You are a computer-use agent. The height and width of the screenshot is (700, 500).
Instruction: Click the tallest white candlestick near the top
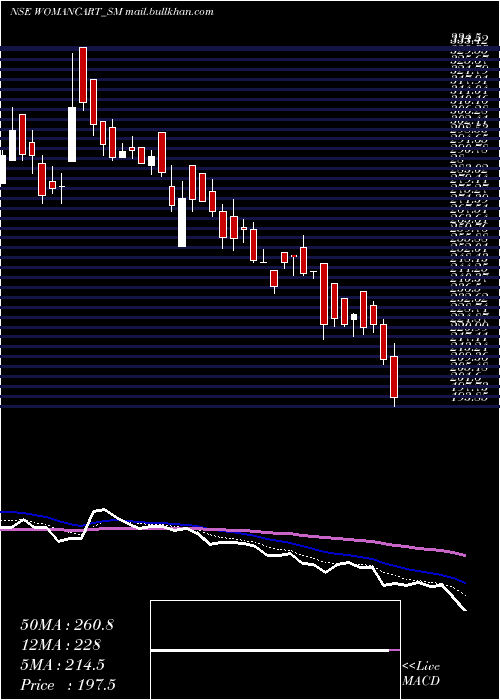[x=72, y=134]
